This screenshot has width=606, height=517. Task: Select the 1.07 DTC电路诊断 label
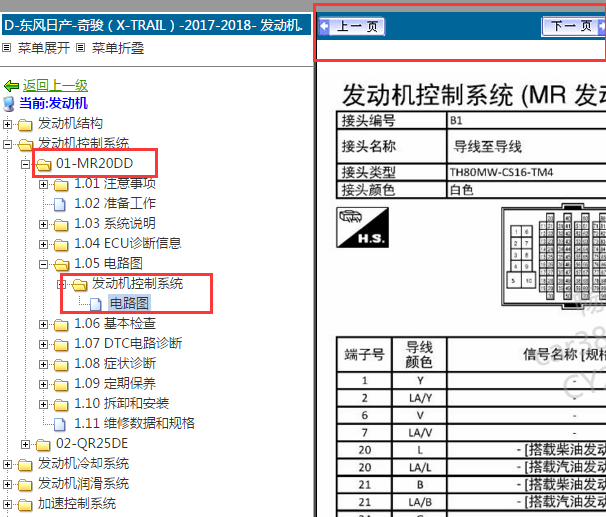click(x=128, y=343)
